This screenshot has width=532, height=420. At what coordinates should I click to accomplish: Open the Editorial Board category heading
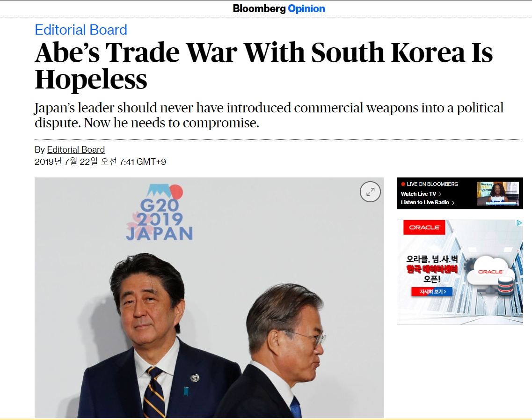pos(81,30)
